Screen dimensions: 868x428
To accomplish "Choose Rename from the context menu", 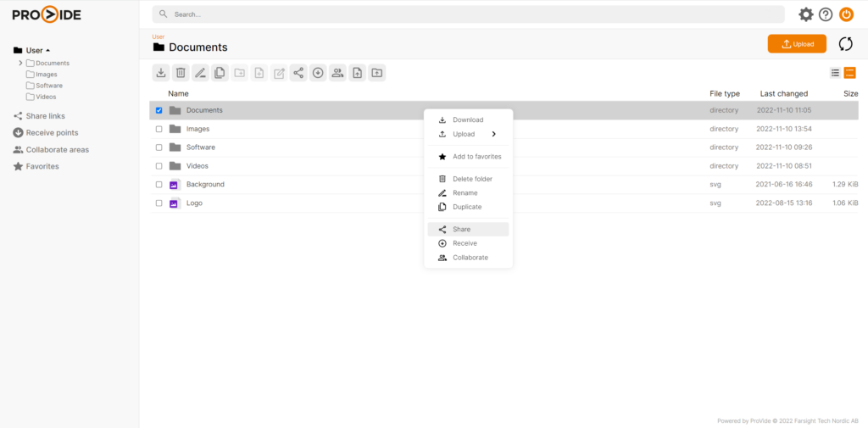I will (x=468, y=192).
